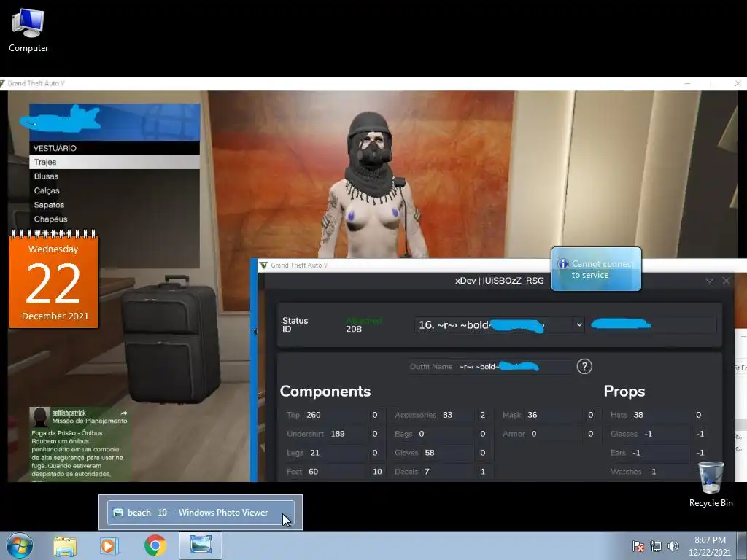747x560 pixels.
Task: Open the Recycle Bin desktop icon
Action: click(x=711, y=485)
